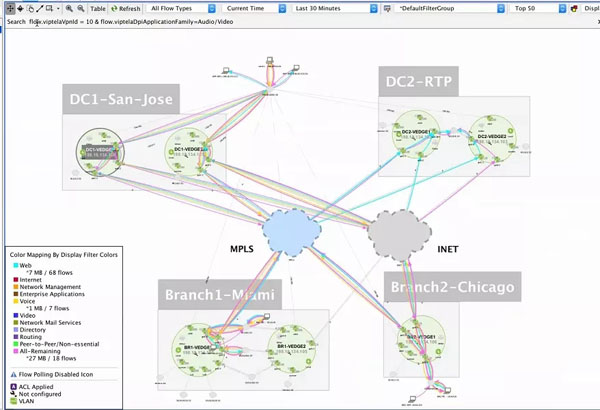Click the display color palette icon
600x410 pixels.
coord(574,8)
